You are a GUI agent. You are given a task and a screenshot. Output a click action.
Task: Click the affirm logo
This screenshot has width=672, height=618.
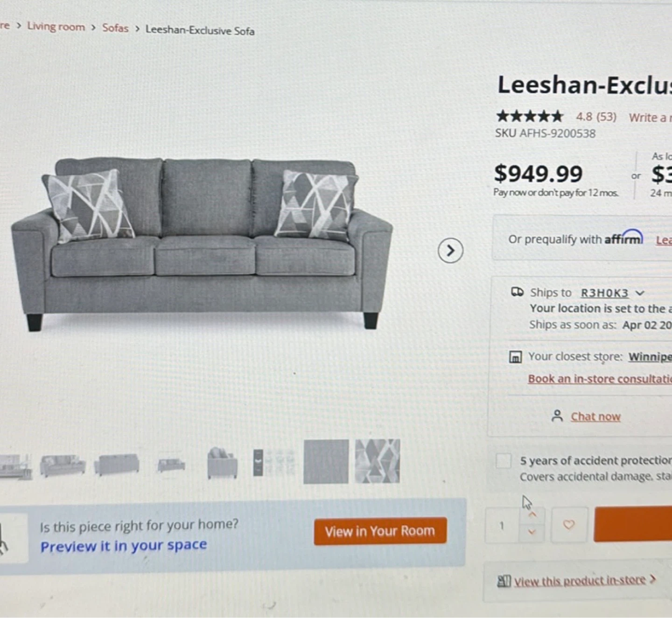click(x=624, y=237)
